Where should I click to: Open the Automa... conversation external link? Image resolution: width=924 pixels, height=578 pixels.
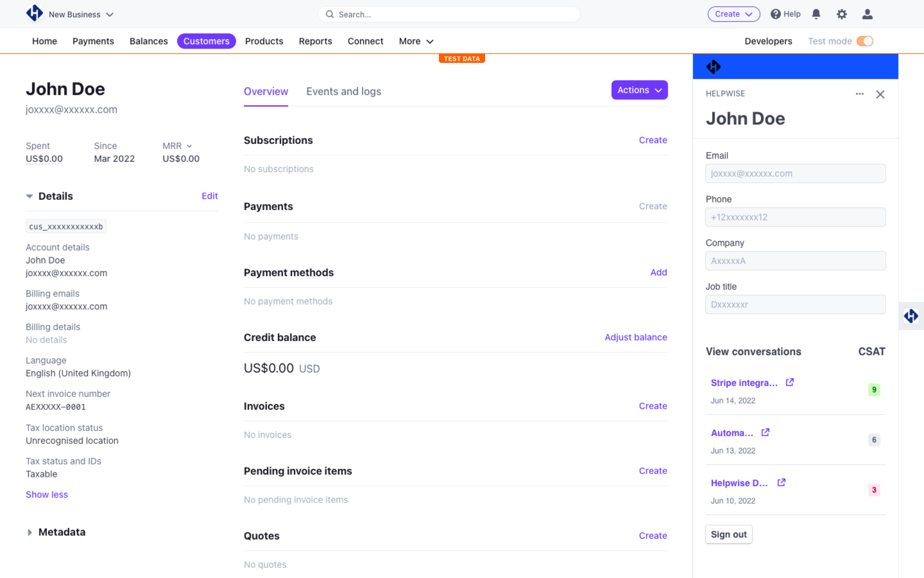pos(765,432)
